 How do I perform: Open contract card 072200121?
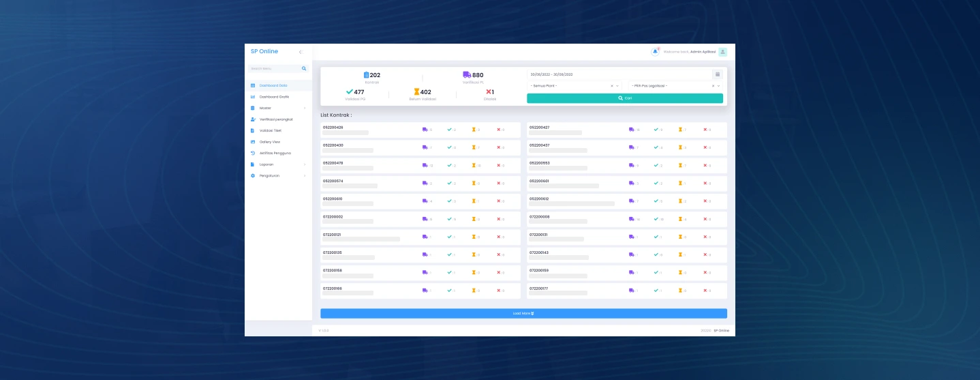point(420,237)
